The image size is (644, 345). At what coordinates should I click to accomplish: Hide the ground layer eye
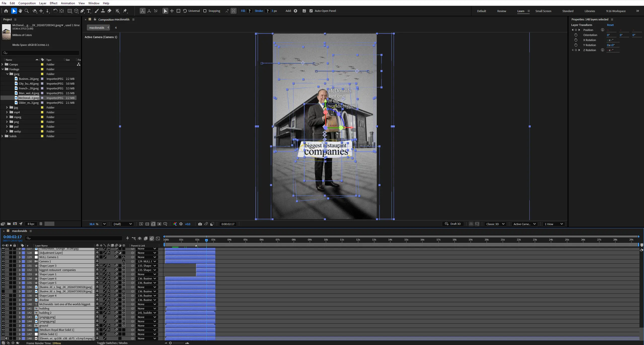tap(3, 326)
